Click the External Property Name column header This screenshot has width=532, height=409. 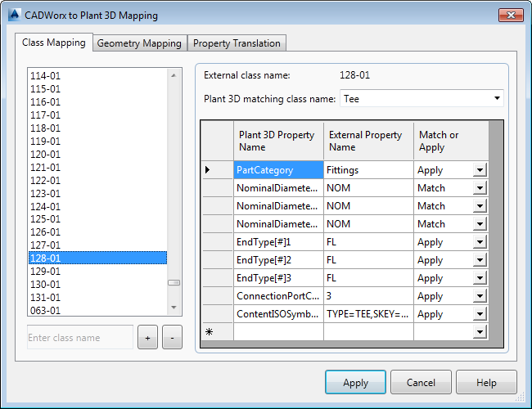368,141
